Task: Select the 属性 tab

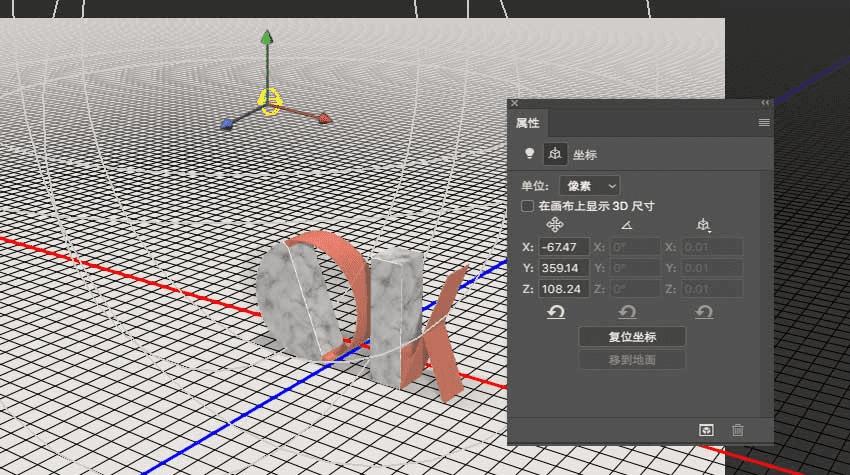Action: click(x=527, y=123)
